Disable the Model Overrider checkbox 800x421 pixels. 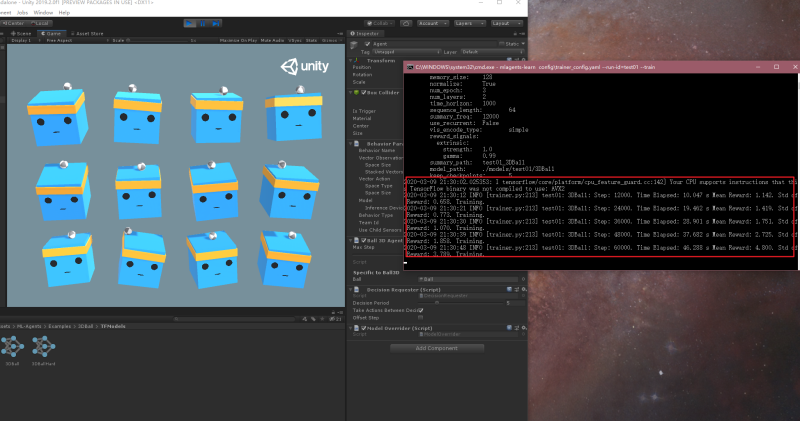(x=364, y=328)
